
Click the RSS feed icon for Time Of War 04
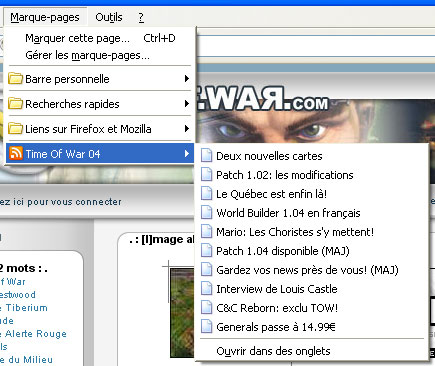point(16,153)
